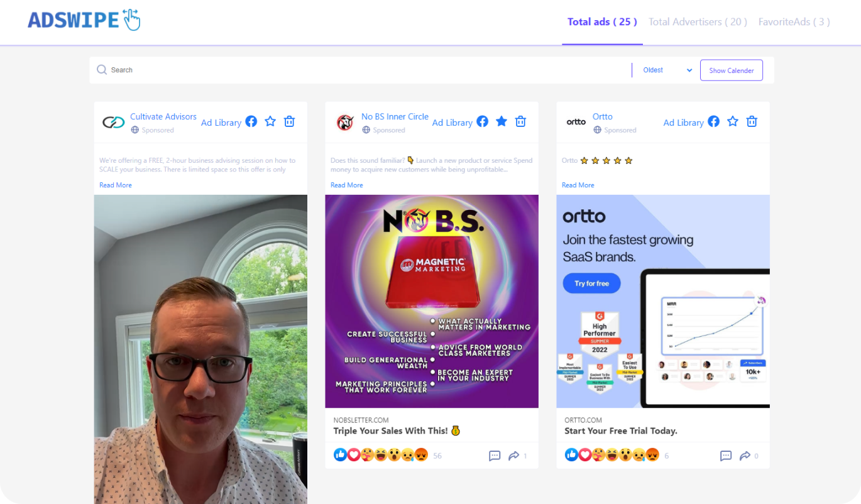Expand Read More on No BS Inner Circle ad
This screenshot has height=504, width=861.
tap(347, 185)
